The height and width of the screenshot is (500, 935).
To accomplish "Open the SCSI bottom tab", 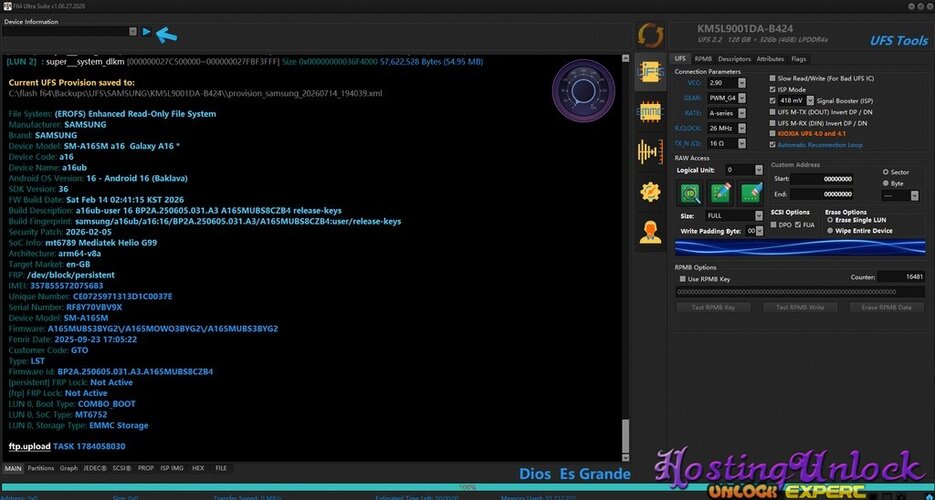I will pyautogui.click(x=122, y=468).
